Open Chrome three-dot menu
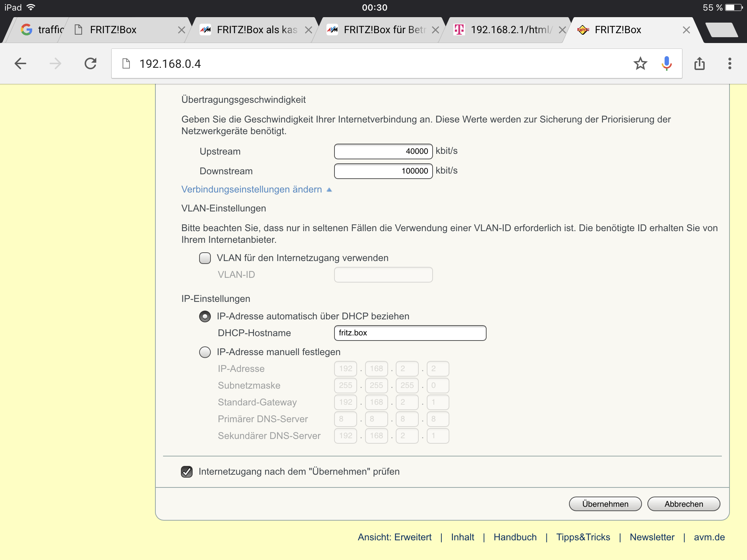The height and width of the screenshot is (560, 747). point(729,63)
